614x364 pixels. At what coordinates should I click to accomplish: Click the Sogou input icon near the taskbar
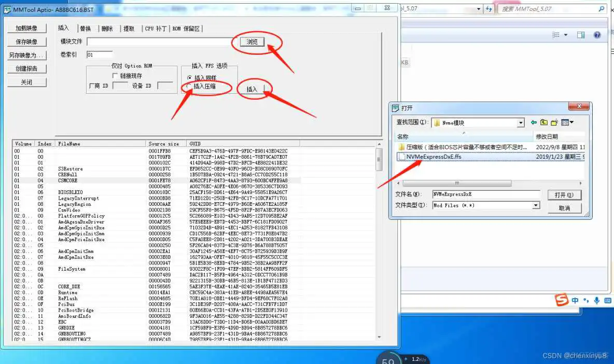click(561, 300)
